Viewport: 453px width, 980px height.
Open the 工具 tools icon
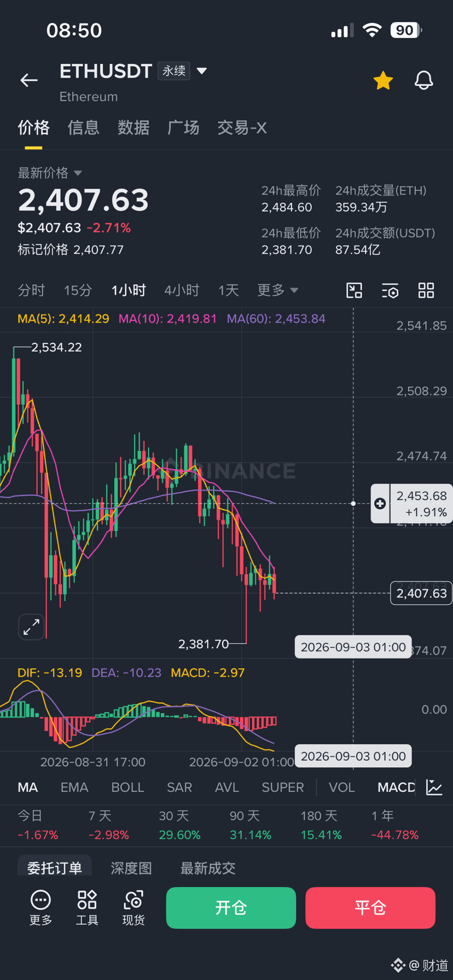87,908
